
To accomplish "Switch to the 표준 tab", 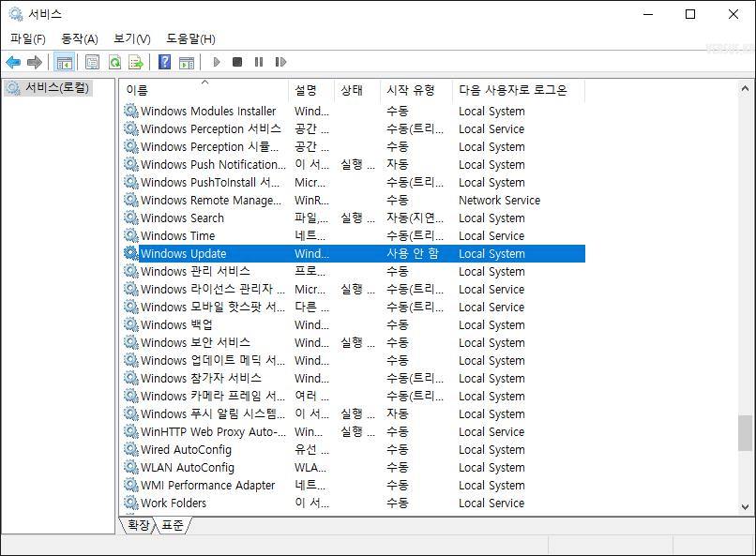I will coord(173,525).
